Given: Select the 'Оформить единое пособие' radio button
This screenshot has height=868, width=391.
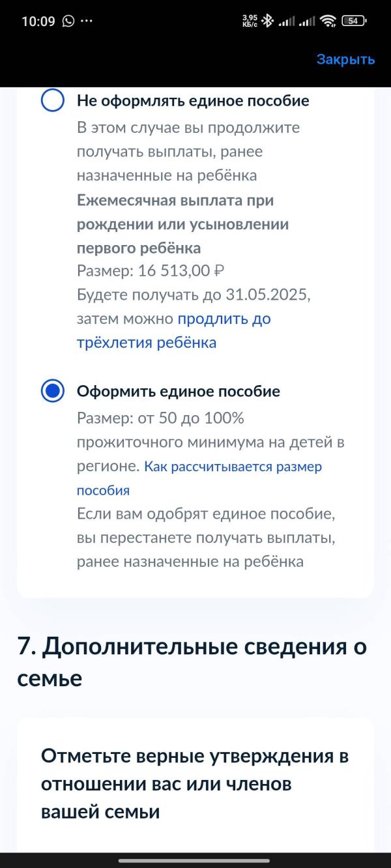Looking at the screenshot, I should pyautogui.click(x=52, y=391).
